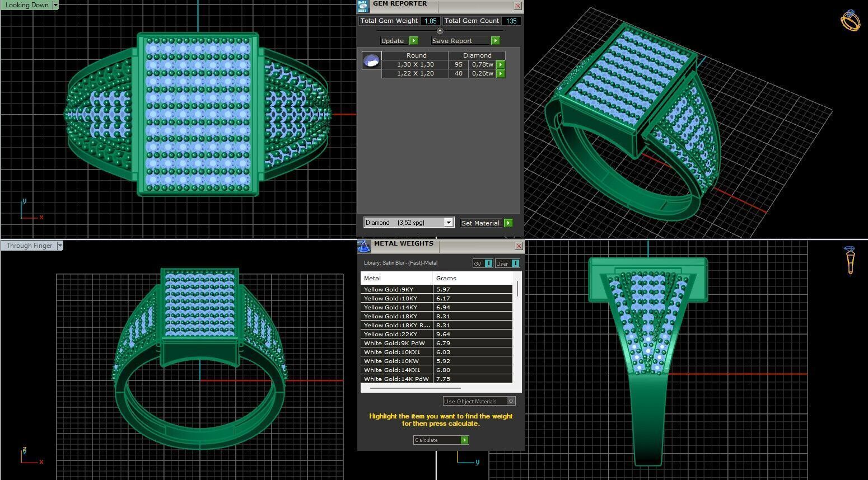Select the Yellow Gold:18KY R... row
Viewport: 868px width, 480px height.
[436, 325]
